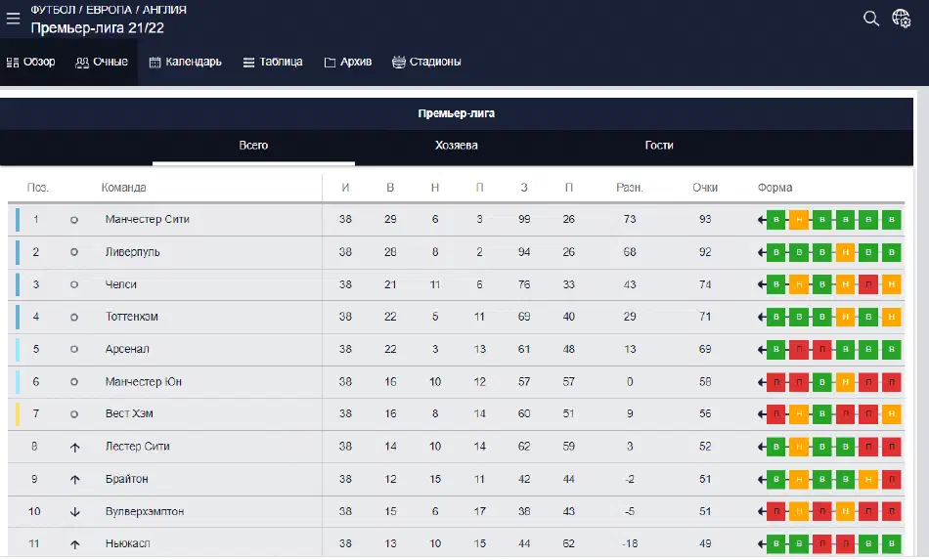
Task: Open the Календарь tab
Action: [x=186, y=62]
